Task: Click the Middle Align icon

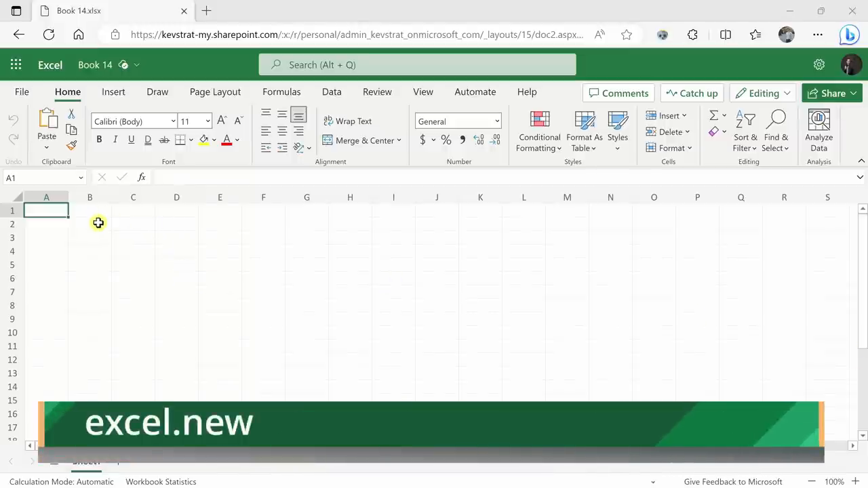Action: click(x=282, y=114)
